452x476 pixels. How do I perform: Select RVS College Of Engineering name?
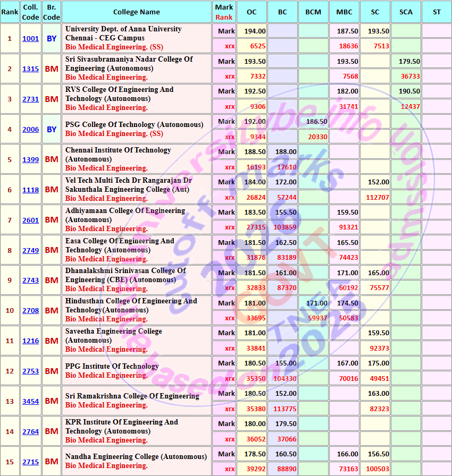[x=119, y=94]
